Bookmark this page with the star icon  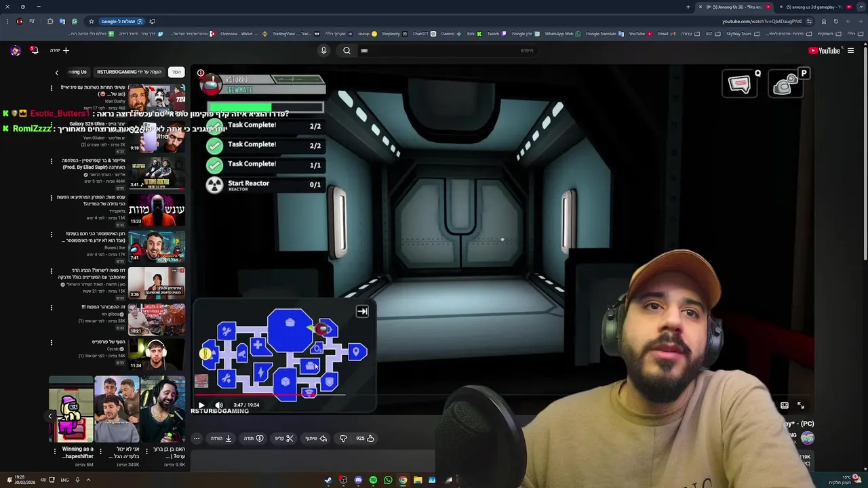point(92,21)
